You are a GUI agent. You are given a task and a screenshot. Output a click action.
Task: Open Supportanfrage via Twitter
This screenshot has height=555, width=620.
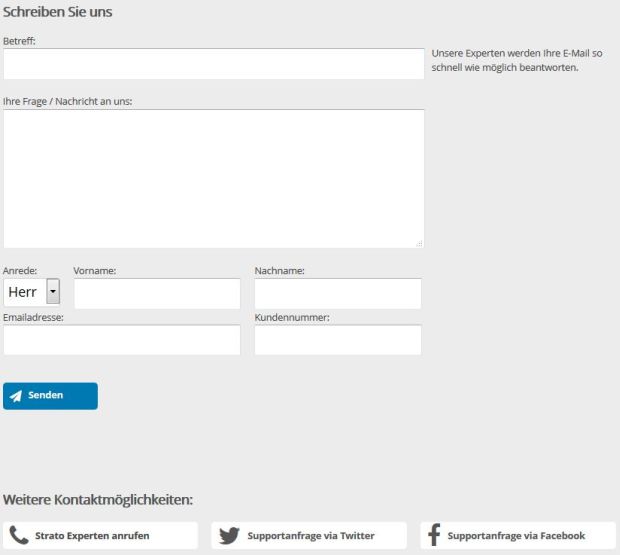pos(310,535)
